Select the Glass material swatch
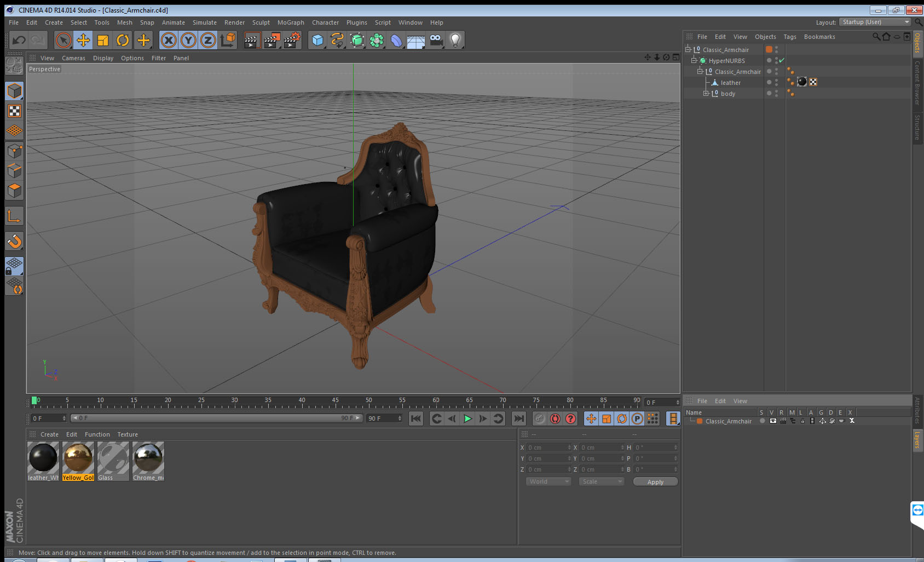This screenshot has width=924, height=562. pos(113,462)
